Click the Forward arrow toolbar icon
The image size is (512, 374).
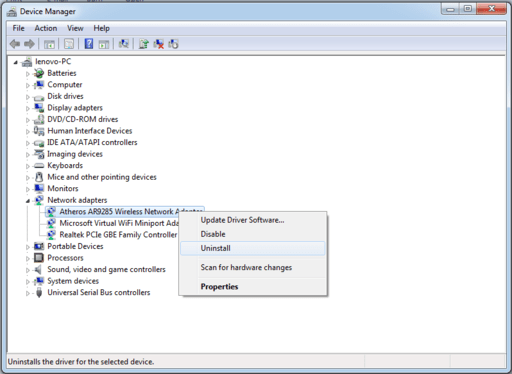click(29, 44)
